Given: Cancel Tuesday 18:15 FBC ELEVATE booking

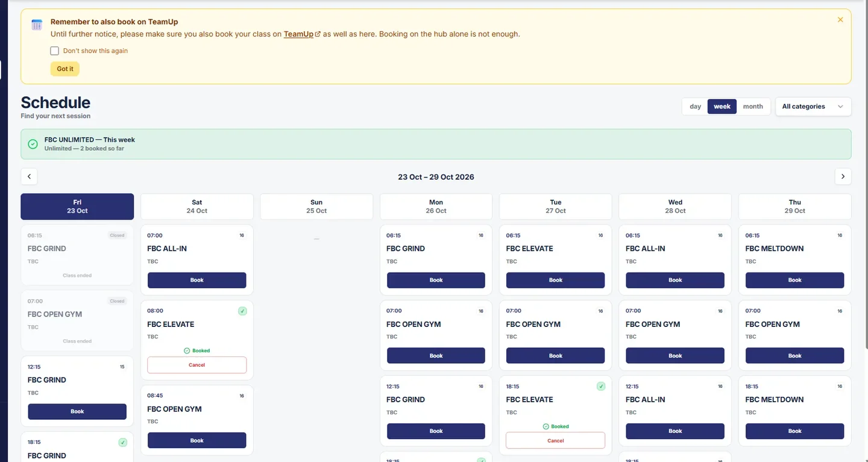Looking at the screenshot, I should (556, 441).
